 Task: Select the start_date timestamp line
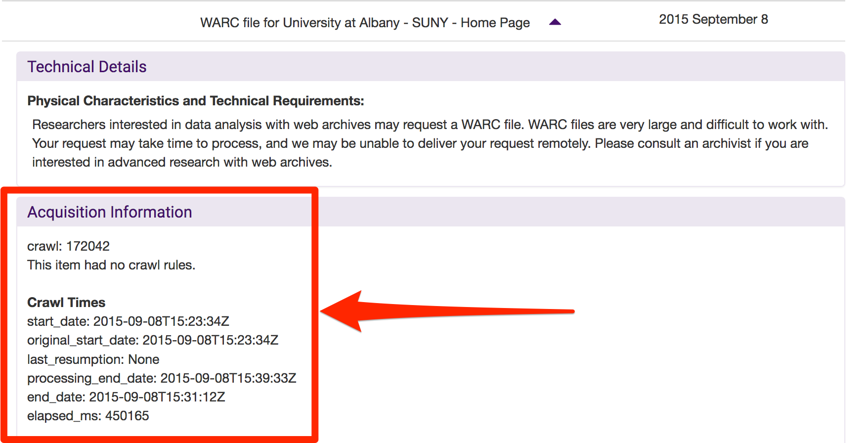click(x=128, y=321)
